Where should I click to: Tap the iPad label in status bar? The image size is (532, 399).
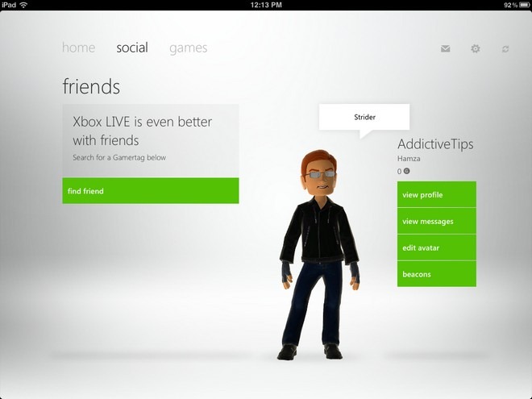(9, 5)
